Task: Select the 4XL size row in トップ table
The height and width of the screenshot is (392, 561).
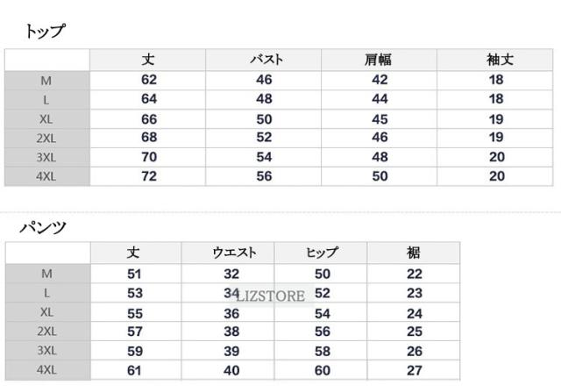Action: tap(46, 176)
